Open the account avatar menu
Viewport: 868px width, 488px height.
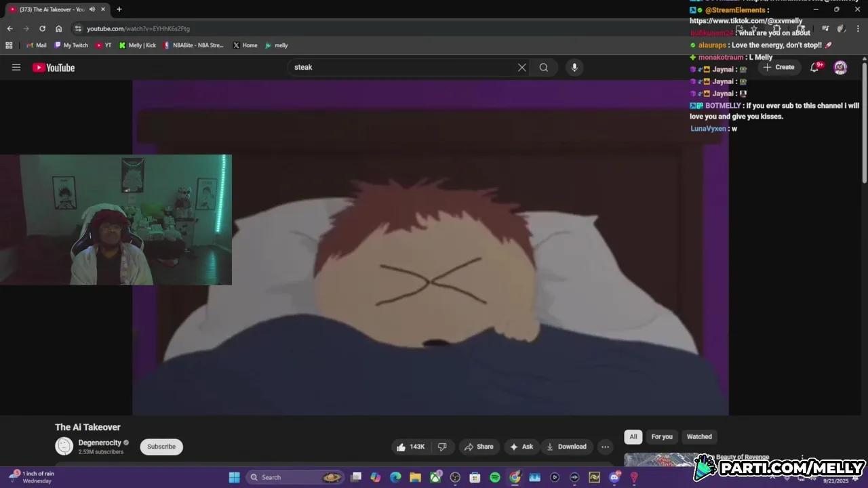pyautogui.click(x=840, y=67)
